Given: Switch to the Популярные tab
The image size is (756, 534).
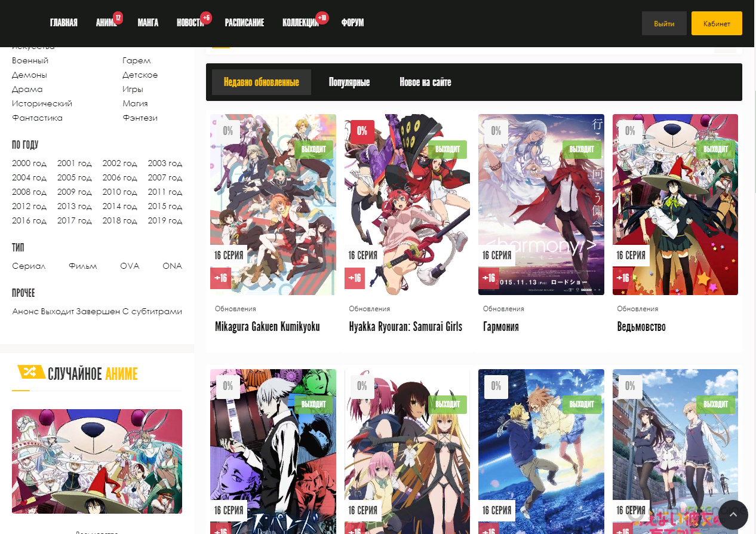Looking at the screenshot, I should [x=349, y=82].
